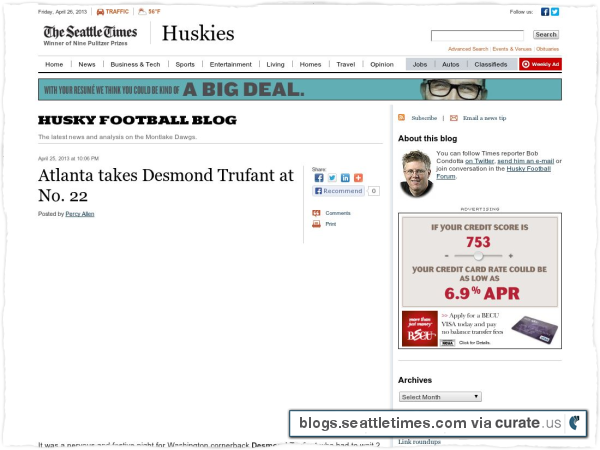
Task: Open the Sports menu item
Action: (185, 64)
